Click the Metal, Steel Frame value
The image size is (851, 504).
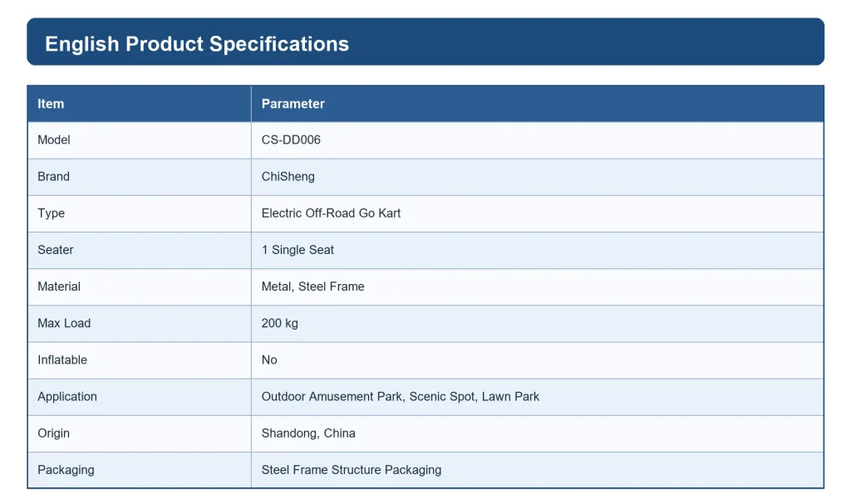click(x=312, y=286)
